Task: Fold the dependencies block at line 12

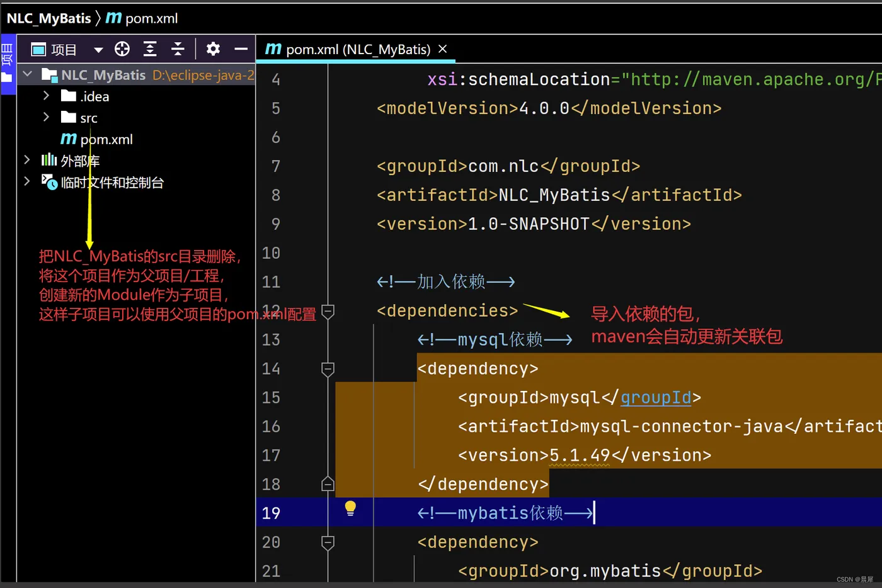Action: (328, 311)
